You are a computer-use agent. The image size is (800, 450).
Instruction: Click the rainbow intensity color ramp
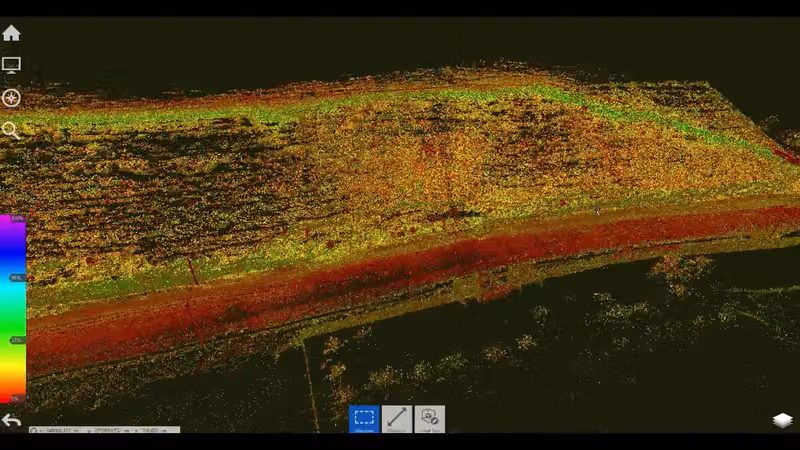click(13, 309)
